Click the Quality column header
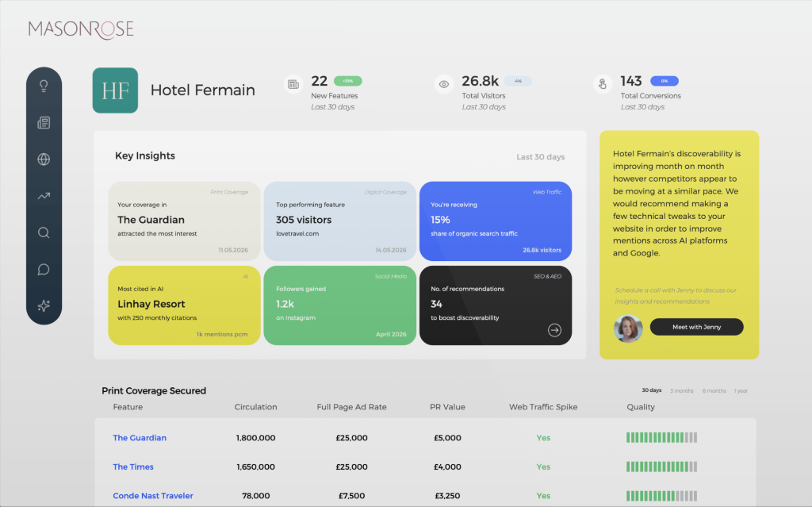This screenshot has height=507, width=812. tap(641, 407)
